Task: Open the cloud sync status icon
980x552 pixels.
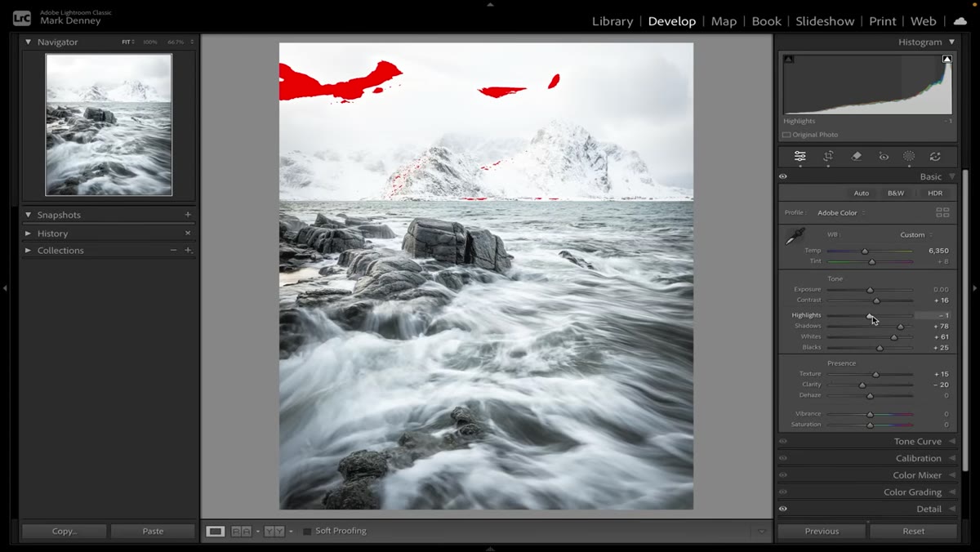Action: [960, 21]
